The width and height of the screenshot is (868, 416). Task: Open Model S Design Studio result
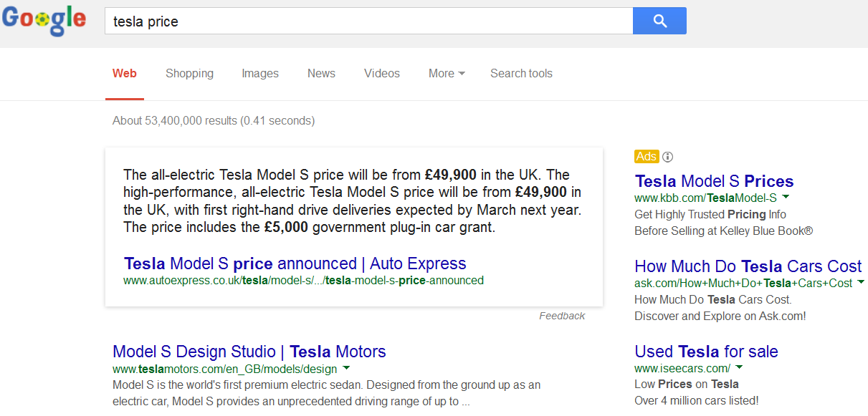point(249,352)
